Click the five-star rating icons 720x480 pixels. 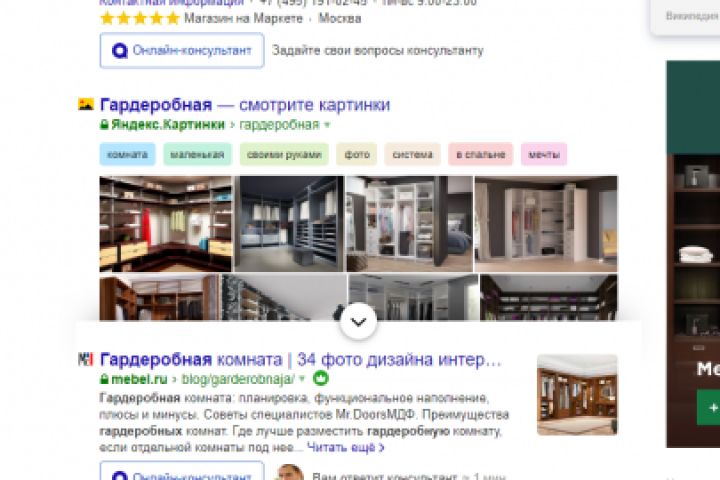(140, 18)
